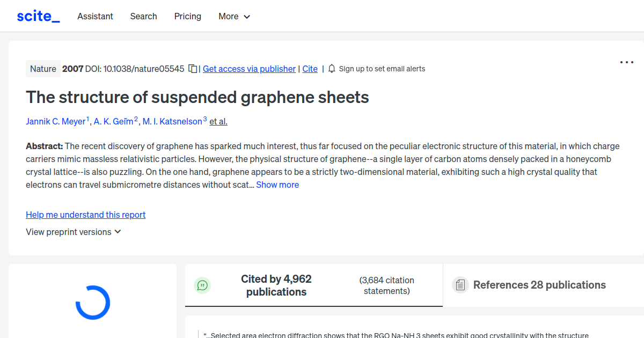Click author A. K. Geim
Screen dimensions: 644x338
coord(114,121)
